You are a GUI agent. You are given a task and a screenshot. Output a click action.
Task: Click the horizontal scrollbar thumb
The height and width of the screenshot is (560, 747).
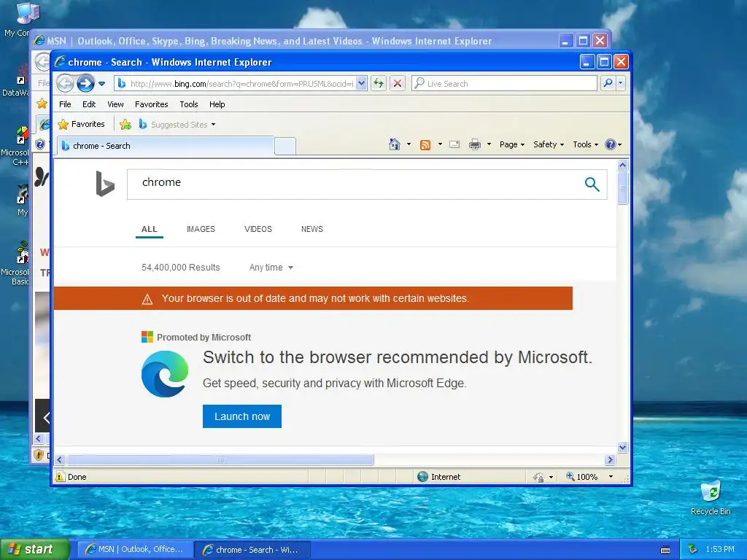pyautogui.click(x=220, y=459)
